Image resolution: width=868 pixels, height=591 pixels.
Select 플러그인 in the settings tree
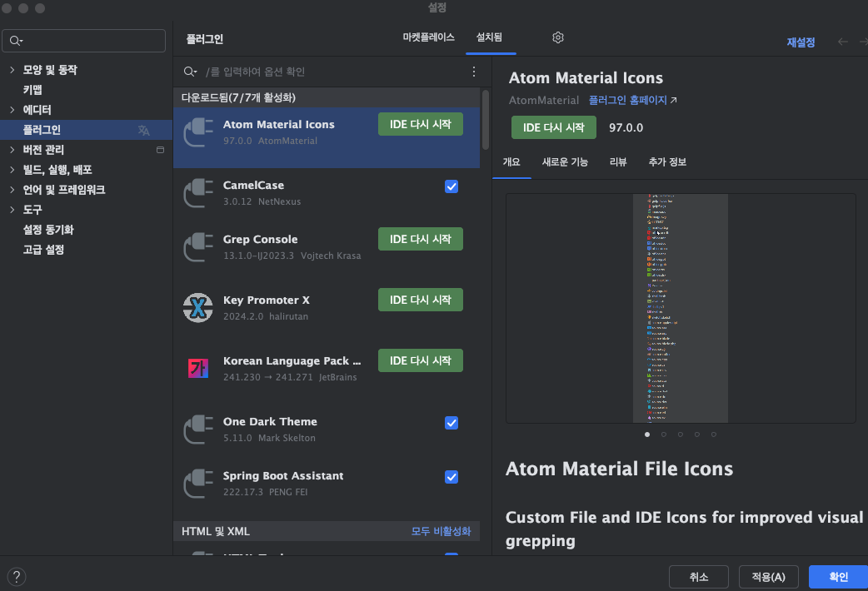point(87,130)
